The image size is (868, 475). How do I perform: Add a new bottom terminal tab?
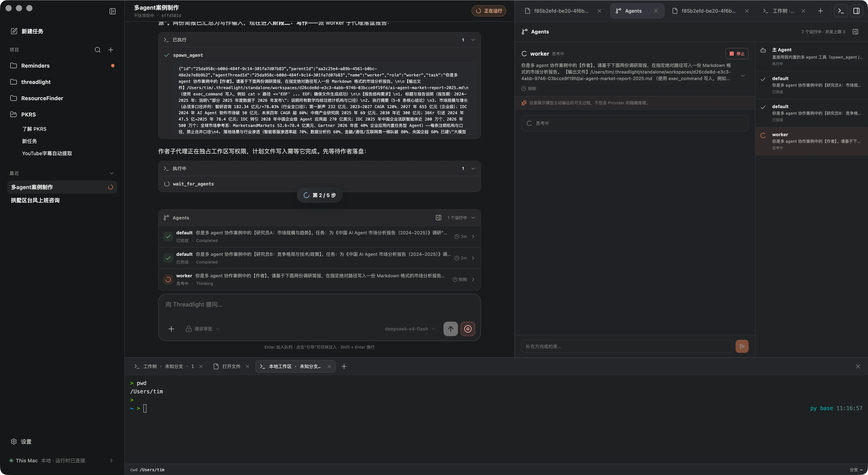coord(344,366)
